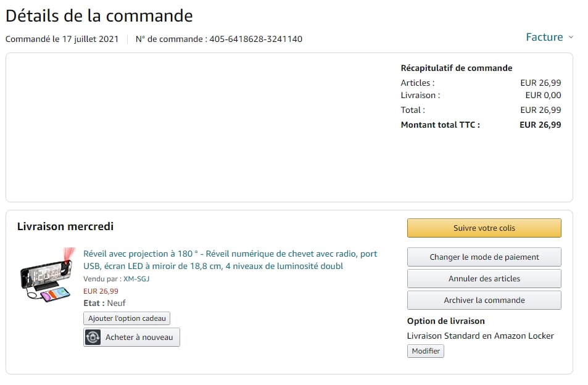The height and width of the screenshot is (385, 588).
Task: Click the red EUR 26,99 item price
Action: pos(101,291)
